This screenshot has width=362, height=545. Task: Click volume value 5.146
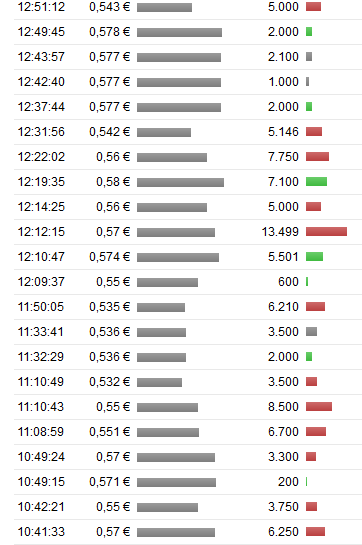(283, 132)
